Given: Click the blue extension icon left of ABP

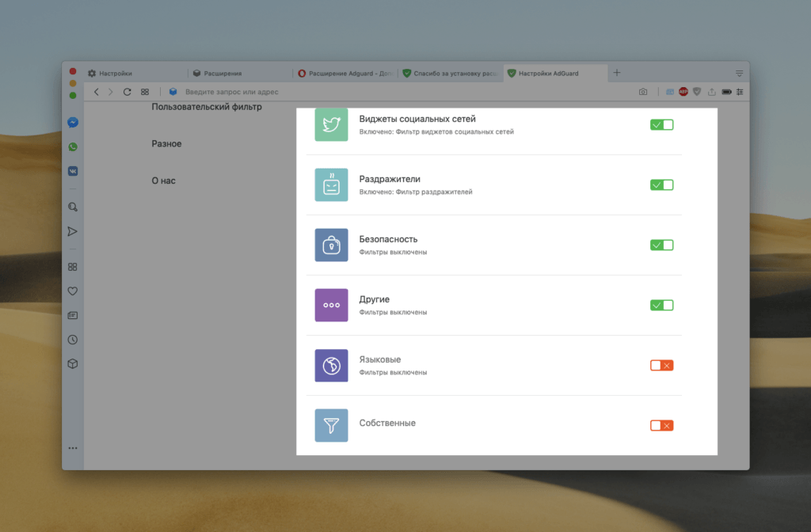Looking at the screenshot, I should pyautogui.click(x=670, y=92).
